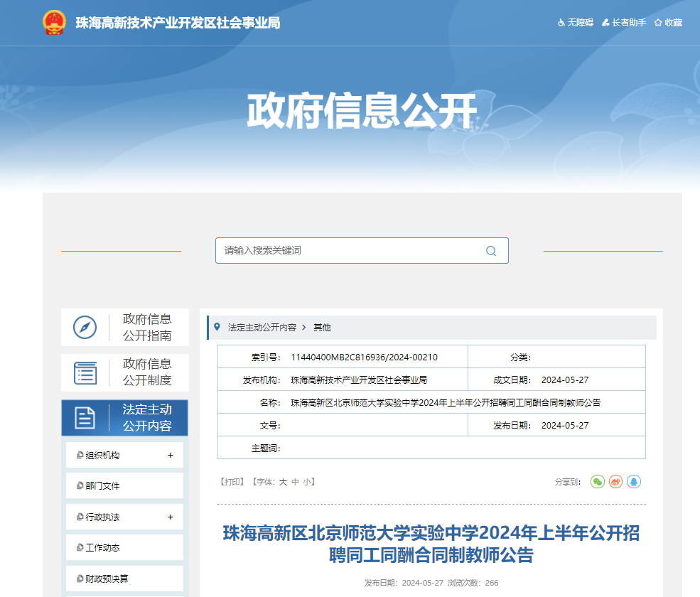Click the 其他 breadcrumb link
This screenshot has width=700, height=597.
click(322, 328)
